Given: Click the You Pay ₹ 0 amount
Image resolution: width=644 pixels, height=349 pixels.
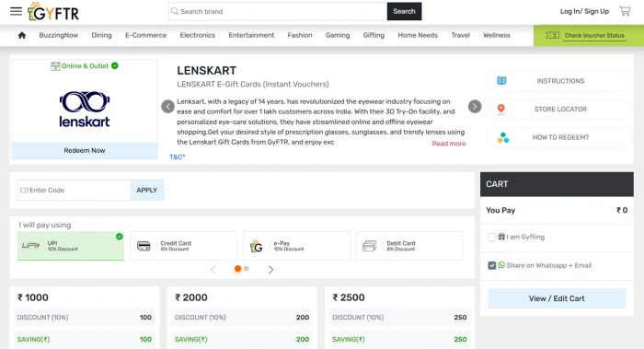Looking at the screenshot, I should coord(621,211).
